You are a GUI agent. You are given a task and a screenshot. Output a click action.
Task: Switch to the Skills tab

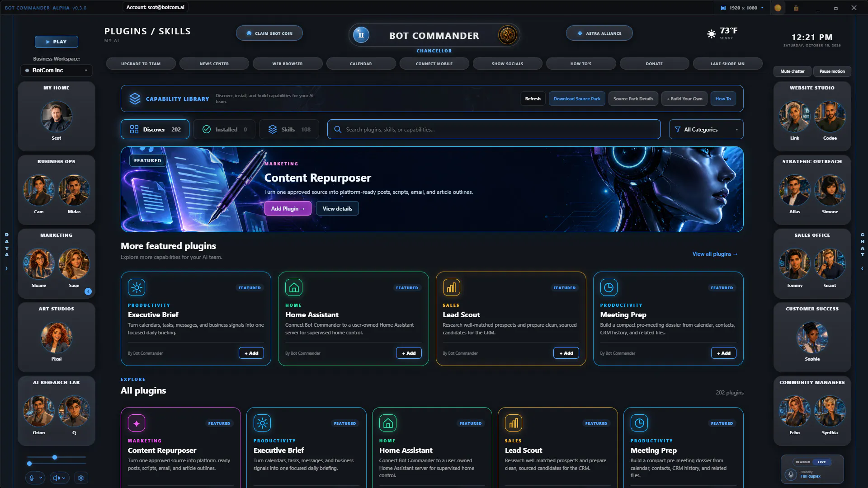pos(289,129)
